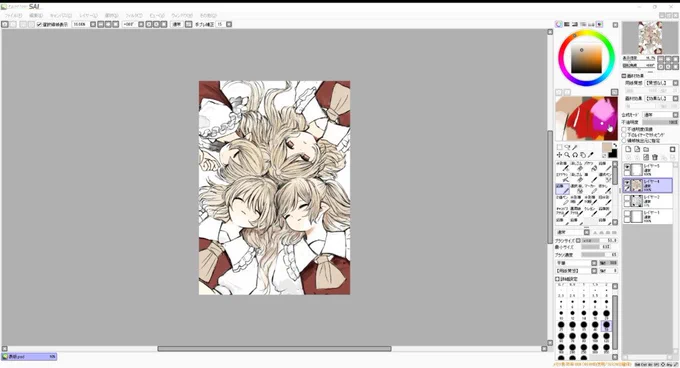680x368 pixels.
Task: Open the canvas zoom percentage dropdown
Action: [93, 24]
